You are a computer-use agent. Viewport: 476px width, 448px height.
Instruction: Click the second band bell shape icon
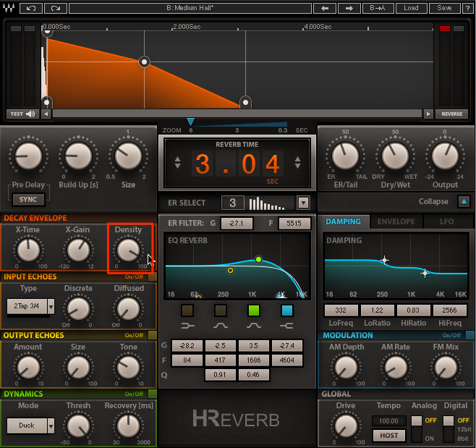tap(221, 326)
